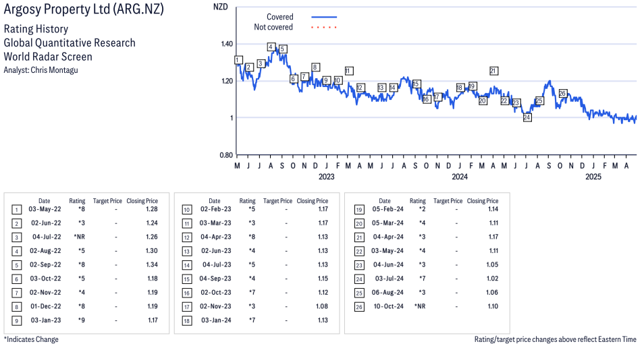Click the date 02-Oct-23 in table
This screenshot has height=344, width=644.
pos(215,293)
